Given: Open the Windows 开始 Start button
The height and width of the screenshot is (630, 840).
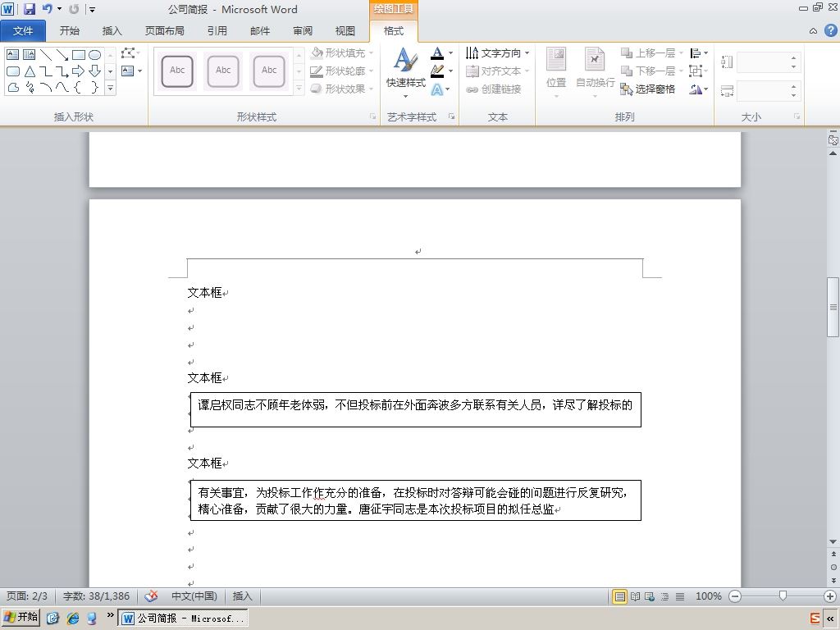Looking at the screenshot, I should point(21,617).
